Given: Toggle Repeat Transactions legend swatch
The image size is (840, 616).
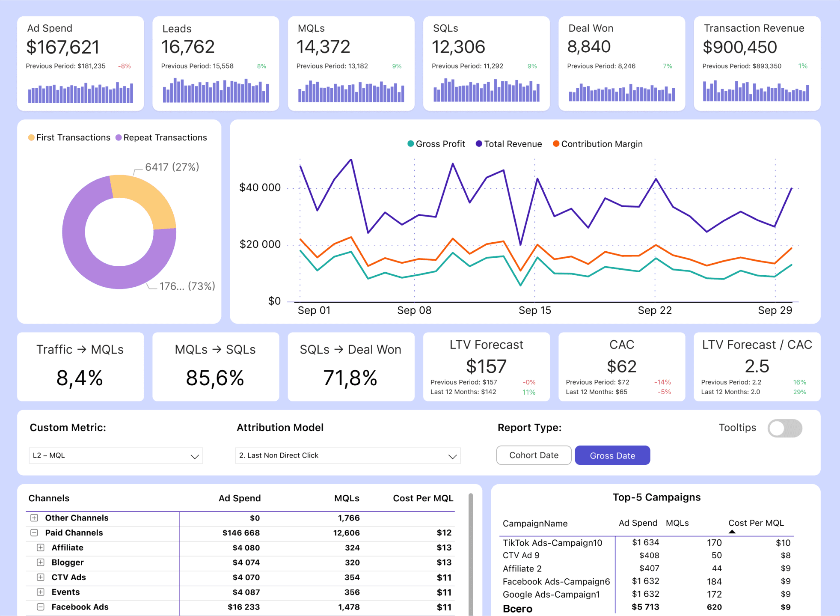Looking at the screenshot, I should [x=119, y=137].
